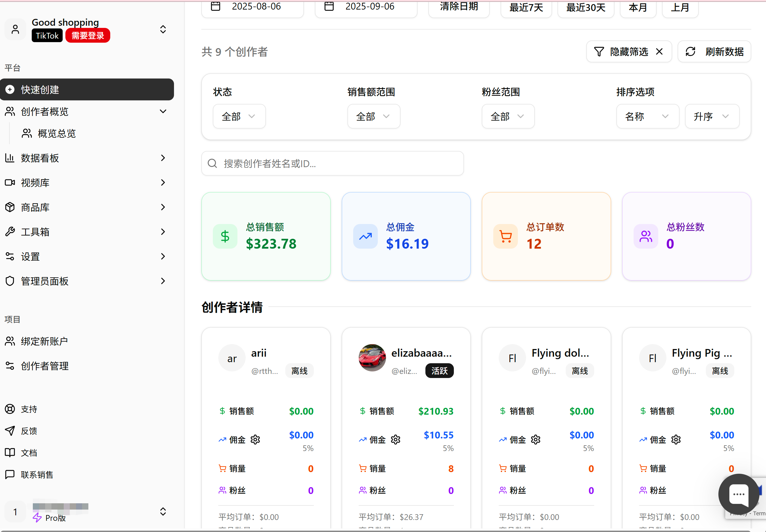Click the 总订单数 shopping cart icon
The height and width of the screenshot is (532, 766).
point(505,236)
